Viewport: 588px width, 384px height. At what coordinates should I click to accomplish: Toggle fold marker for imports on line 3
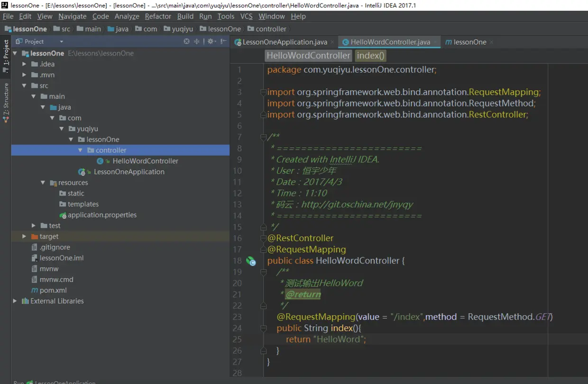pos(263,92)
